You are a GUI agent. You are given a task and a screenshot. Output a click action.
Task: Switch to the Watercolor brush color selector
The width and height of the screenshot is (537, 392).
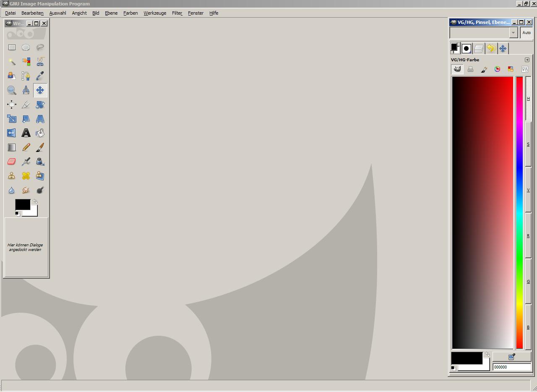point(484,69)
